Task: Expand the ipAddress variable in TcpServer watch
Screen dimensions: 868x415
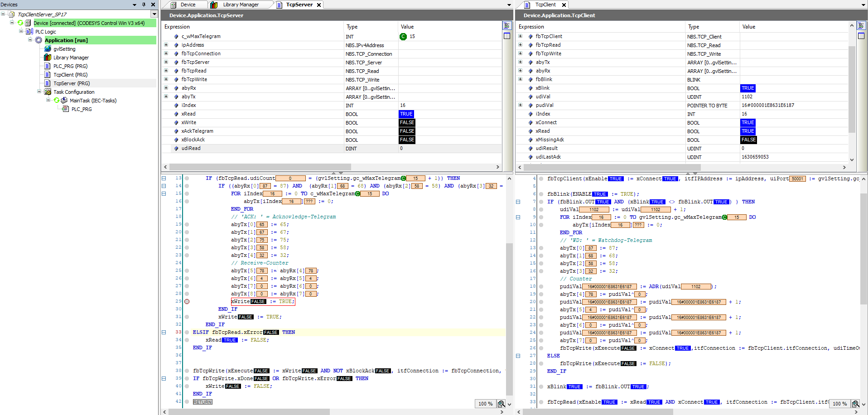Action: coord(166,45)
